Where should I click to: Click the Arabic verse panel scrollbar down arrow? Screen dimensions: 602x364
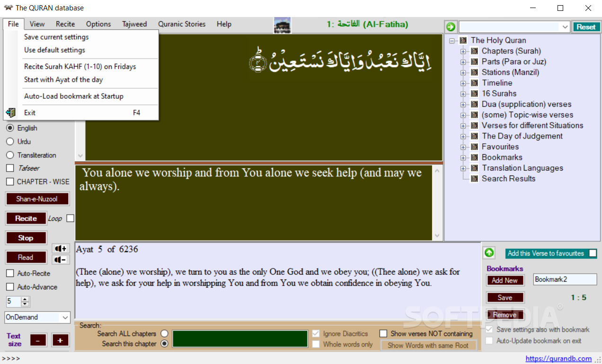(x=80, y=156)
